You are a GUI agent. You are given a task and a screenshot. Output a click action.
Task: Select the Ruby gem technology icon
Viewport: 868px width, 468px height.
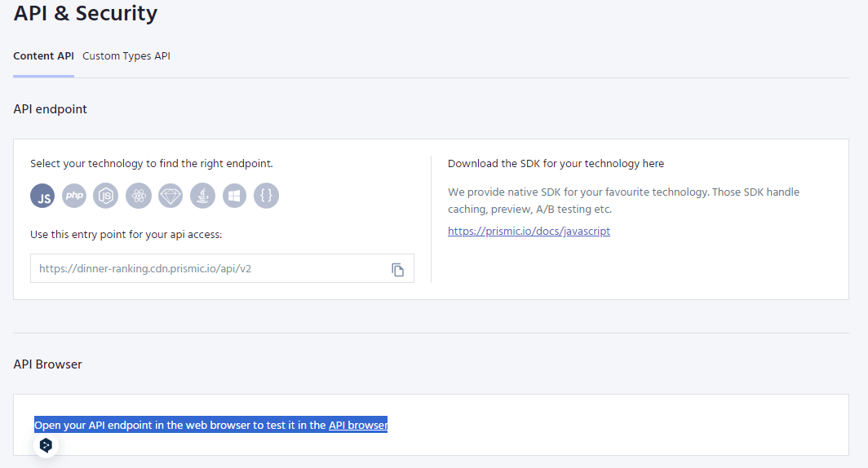(170, 196)
